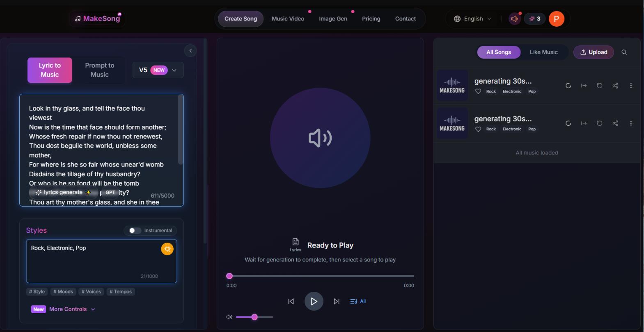Click Rock tag on second song

click(x=491, y=129)
